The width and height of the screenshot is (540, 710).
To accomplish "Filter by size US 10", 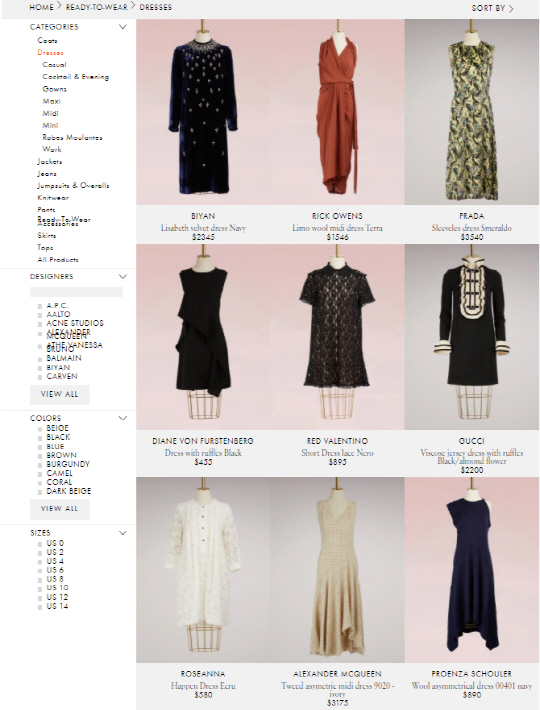I will click(x=57, y=588).
